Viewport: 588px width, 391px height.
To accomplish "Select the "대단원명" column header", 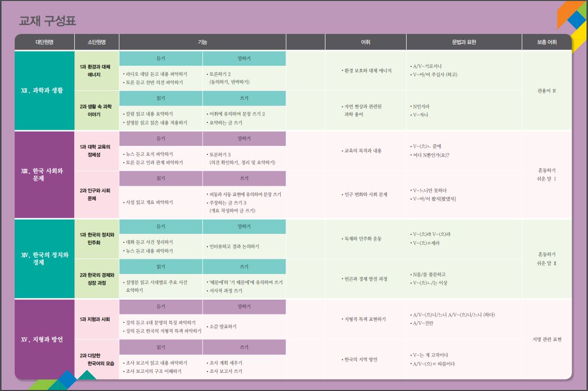I will click(x=44, y=42).
